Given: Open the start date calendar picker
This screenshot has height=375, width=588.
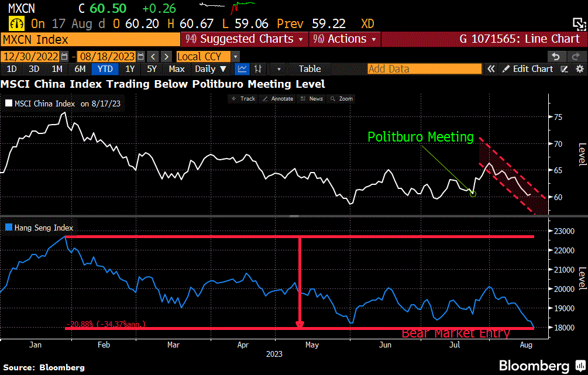Looking at the screenshot, I should pos(64,57).
